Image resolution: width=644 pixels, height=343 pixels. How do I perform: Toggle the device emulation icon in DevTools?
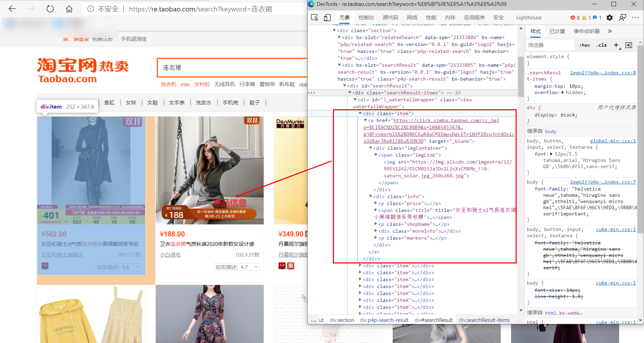click(x=327, y=18)
